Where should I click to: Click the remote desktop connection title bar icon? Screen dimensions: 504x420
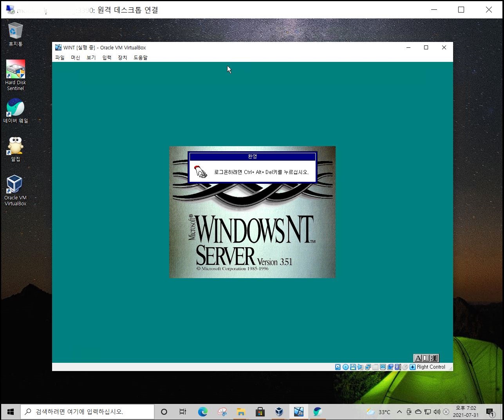click(x=10, y=10)
